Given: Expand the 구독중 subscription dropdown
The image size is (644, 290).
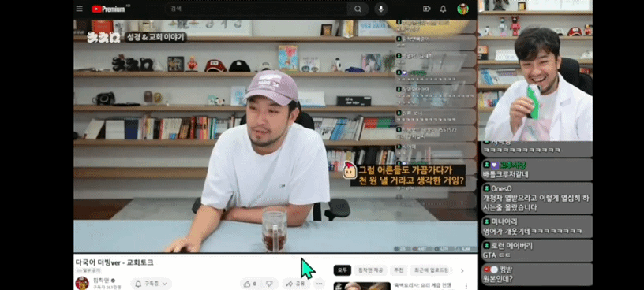Looking at the screenshot, I should (x=152, y=284).
